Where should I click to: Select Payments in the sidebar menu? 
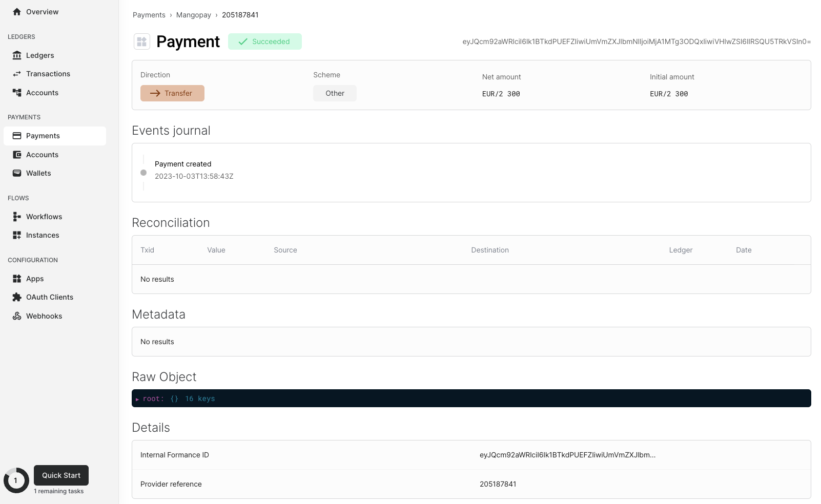pos(43,136)
